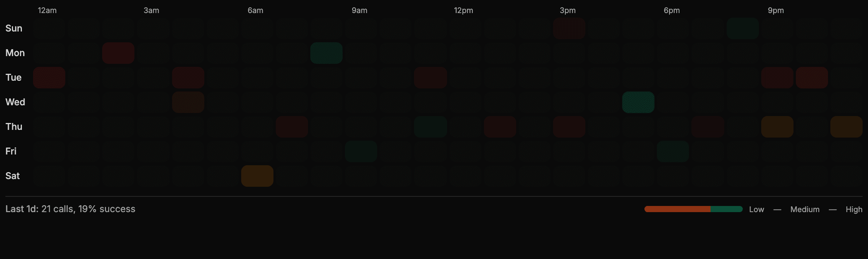Open the red Thursday 7pm cell
This screenshot has height=259, width=868.
(708, 127)
